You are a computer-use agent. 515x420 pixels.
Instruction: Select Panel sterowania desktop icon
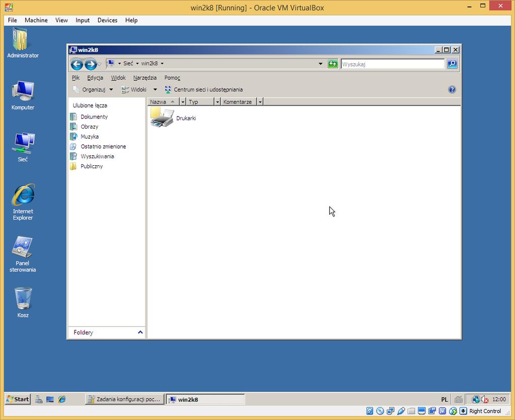click(x=23, y=254)
